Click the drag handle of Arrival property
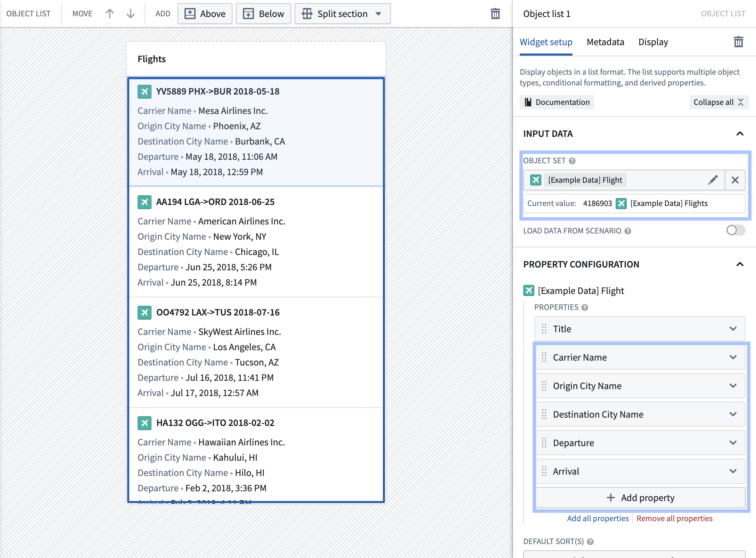 (544, 471)
